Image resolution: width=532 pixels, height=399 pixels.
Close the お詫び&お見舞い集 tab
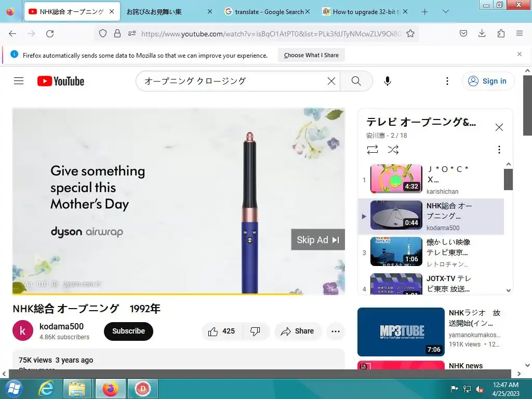210,11
